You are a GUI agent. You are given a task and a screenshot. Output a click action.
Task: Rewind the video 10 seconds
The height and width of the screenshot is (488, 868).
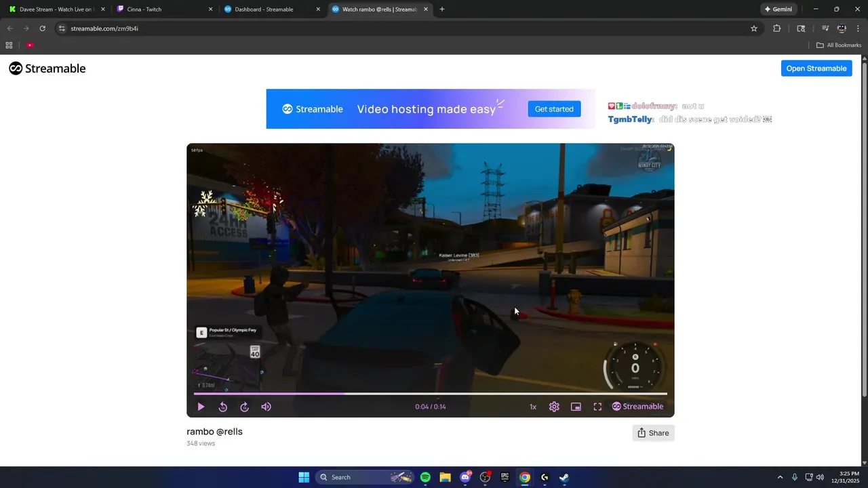tap(222, 407)
